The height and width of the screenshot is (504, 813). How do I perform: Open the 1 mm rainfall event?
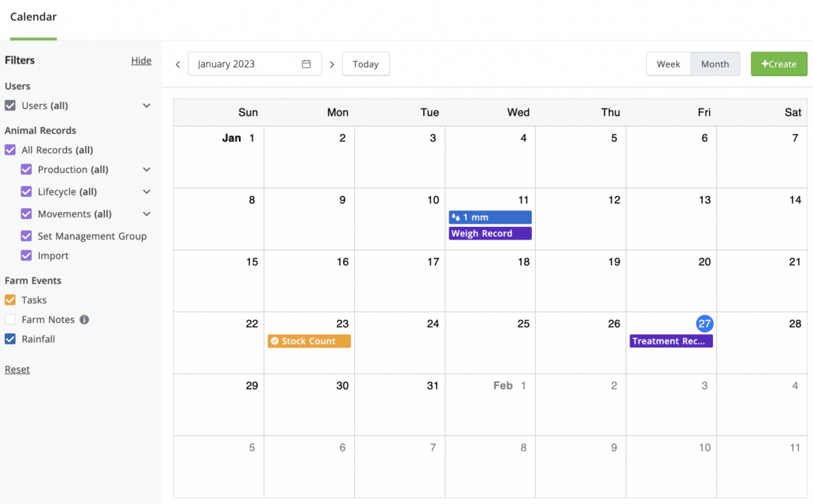tap(490, 217)
